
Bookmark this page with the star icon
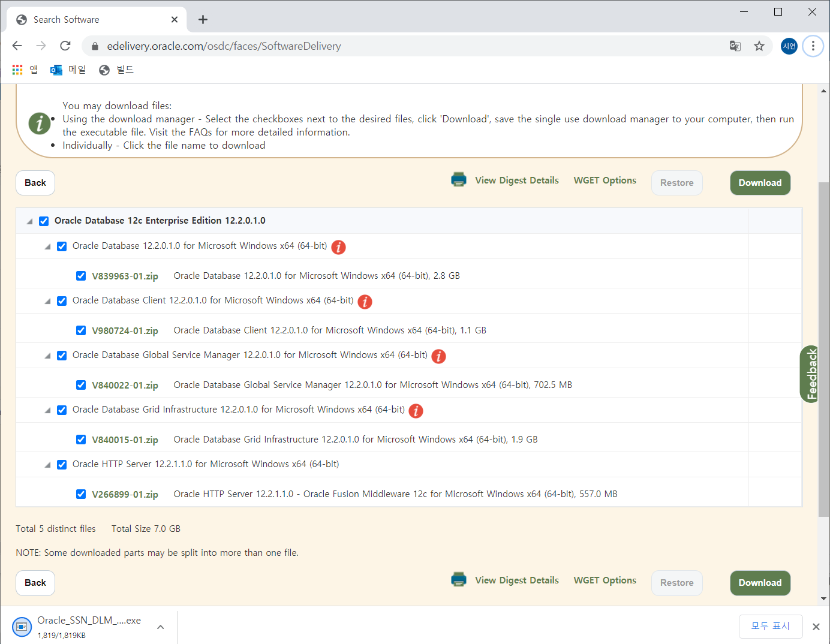click(759, 46)
